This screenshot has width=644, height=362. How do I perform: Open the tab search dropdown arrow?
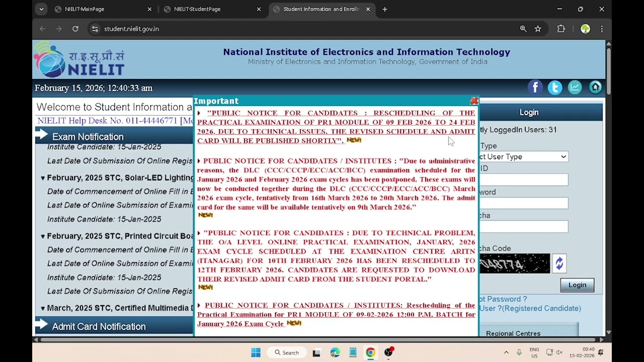[x=41, y=9]
